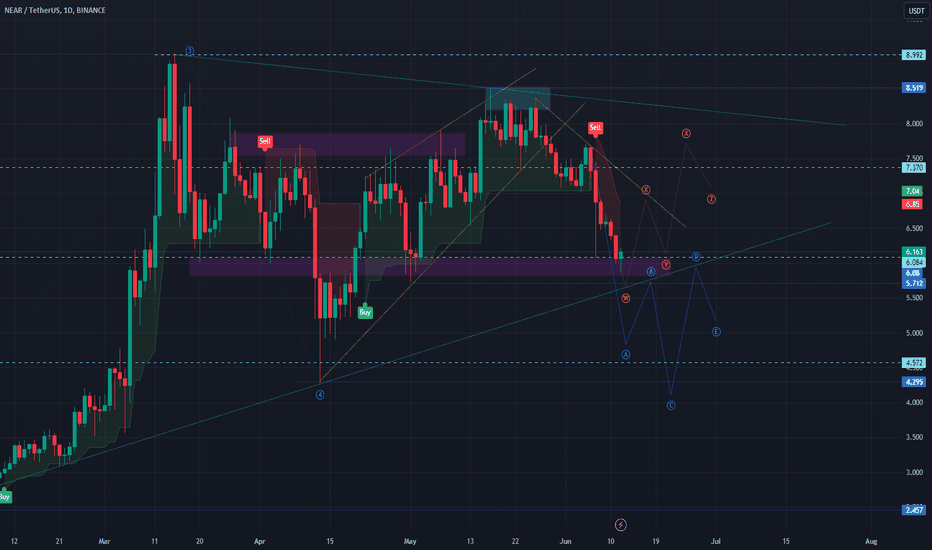Click the Sell signal label in early April

click(x=265, y=142)
